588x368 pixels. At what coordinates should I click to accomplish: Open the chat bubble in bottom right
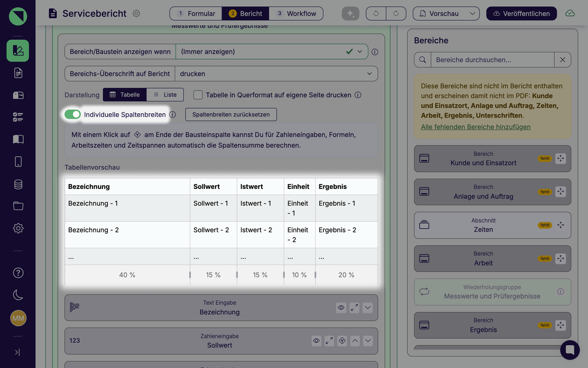coord(569,349)
